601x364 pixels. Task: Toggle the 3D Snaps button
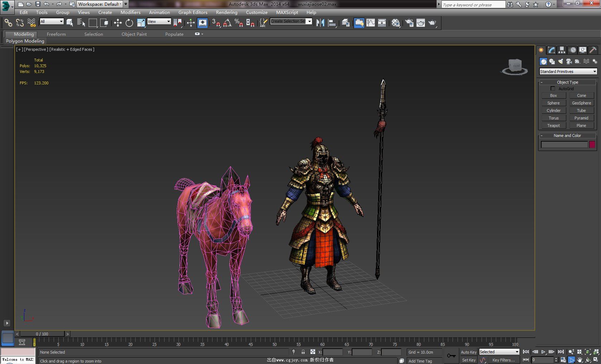point(216,23)
